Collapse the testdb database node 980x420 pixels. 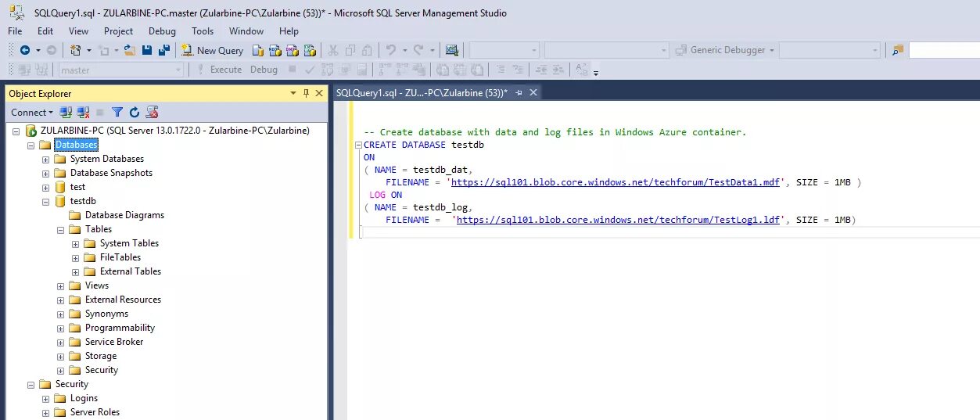tap(45, 201)
